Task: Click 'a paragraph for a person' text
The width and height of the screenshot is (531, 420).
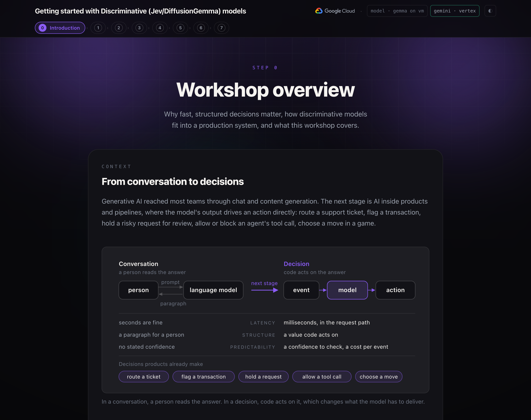Action: (x=151, y=335)
